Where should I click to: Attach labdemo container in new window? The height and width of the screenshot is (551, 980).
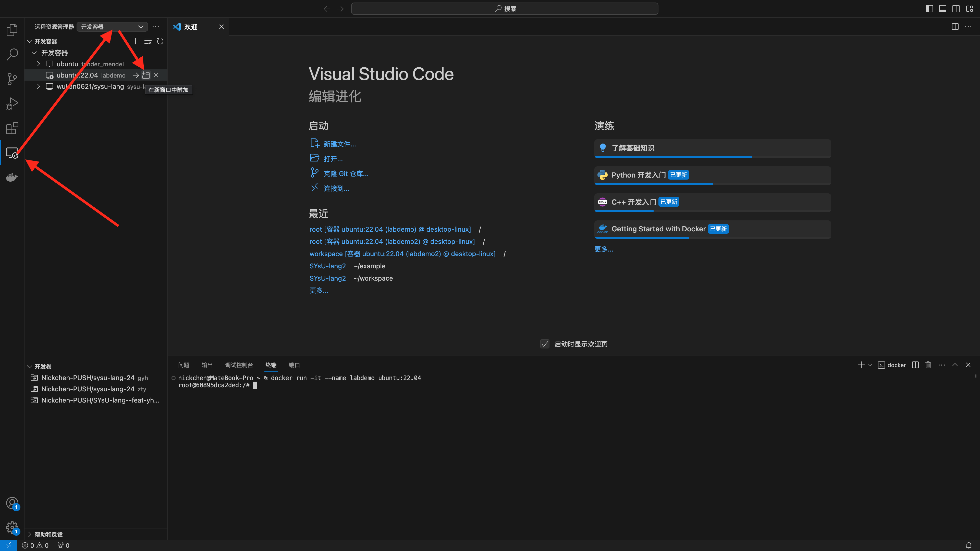click(146, 75)
